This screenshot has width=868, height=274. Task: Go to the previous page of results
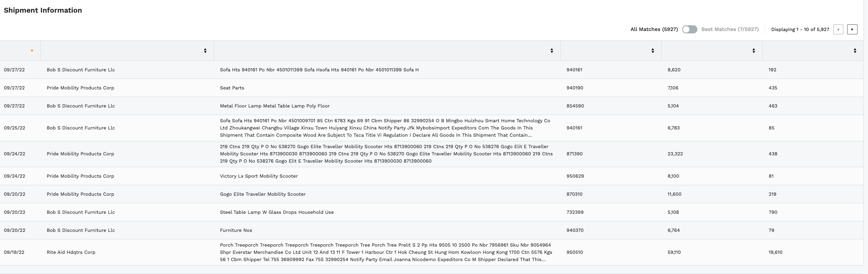[x=838, y=29]
